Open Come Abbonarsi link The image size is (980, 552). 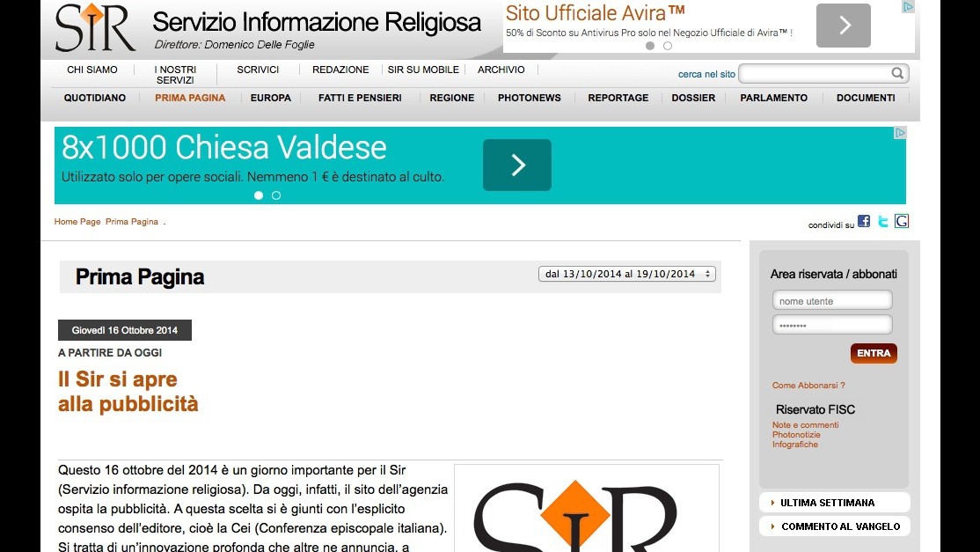808,385
